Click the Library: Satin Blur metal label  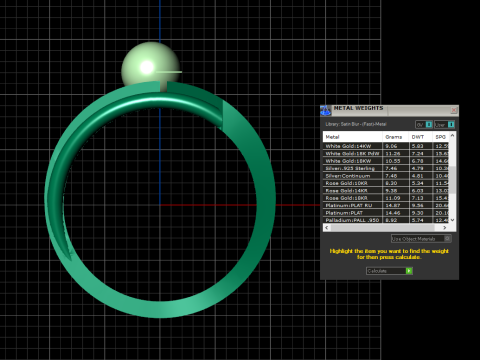point(356,124)
